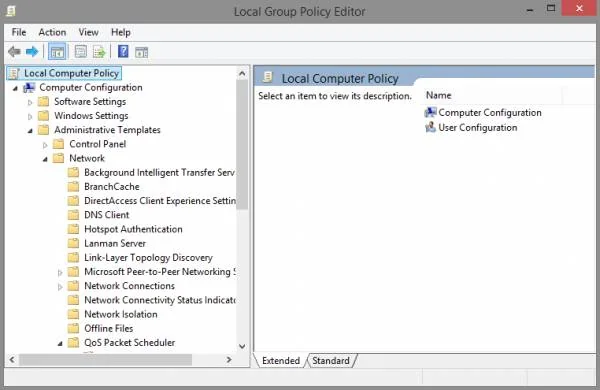Open the Help menu

click(121, 33)
